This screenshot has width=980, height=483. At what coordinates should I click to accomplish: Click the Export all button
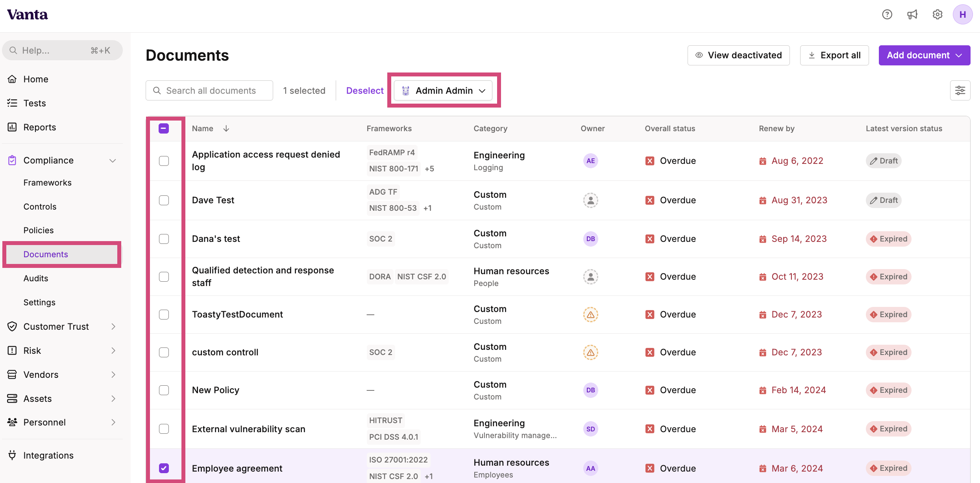click(834, 55)
